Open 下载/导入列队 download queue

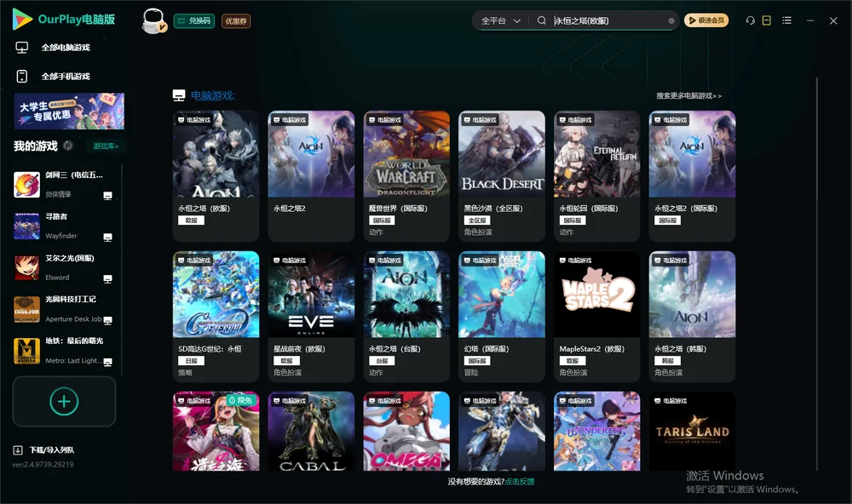[x=44, y=450]
